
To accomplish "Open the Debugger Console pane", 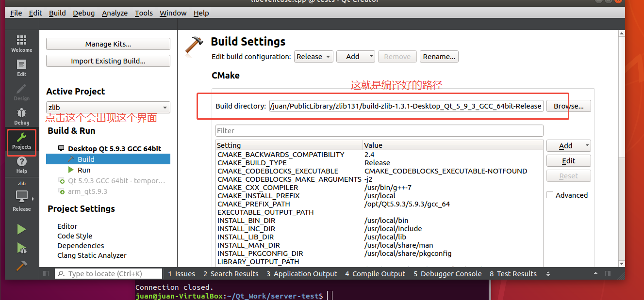I will [447, 274].
